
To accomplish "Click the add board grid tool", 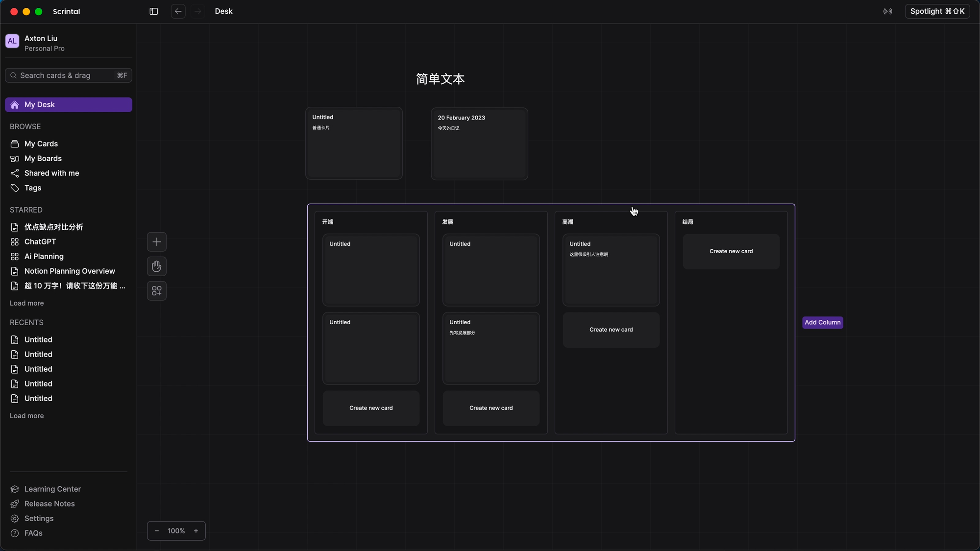I will pyautogui.click(x=157, y=291).
